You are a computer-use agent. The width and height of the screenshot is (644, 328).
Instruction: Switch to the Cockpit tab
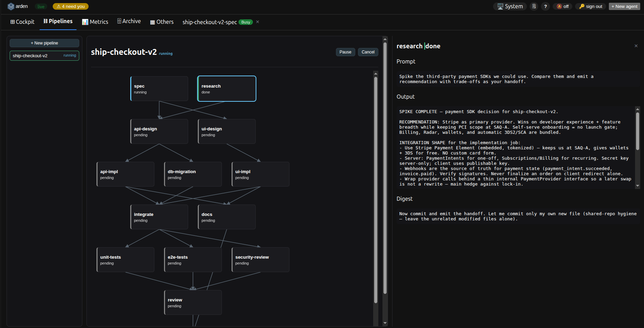[x=22, y=22]
